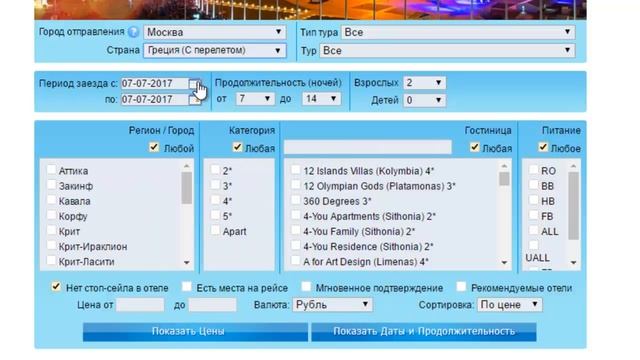Click the price до input field
The image size is (640, 360).
pos(212,304)
